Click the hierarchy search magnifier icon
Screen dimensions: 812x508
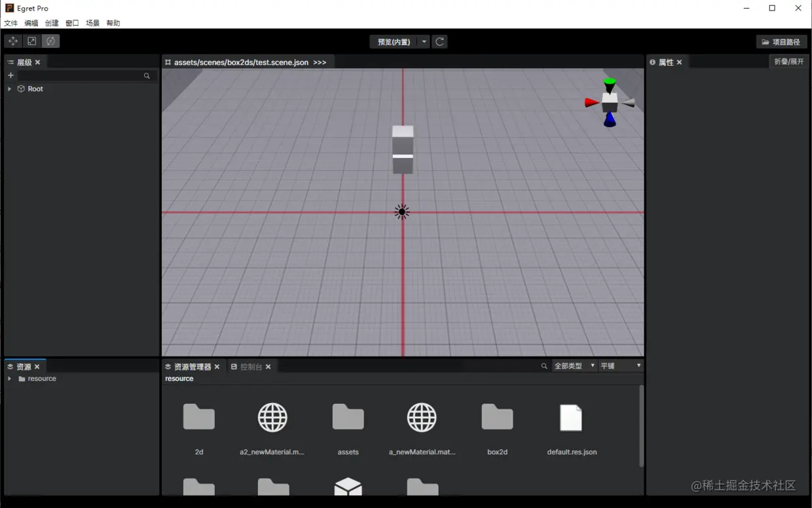point(147,76)
